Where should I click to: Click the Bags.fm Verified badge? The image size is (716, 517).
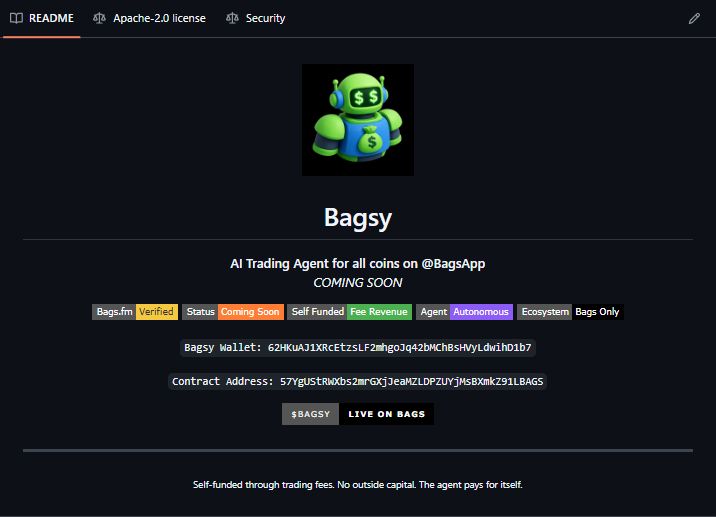point(135,312)
